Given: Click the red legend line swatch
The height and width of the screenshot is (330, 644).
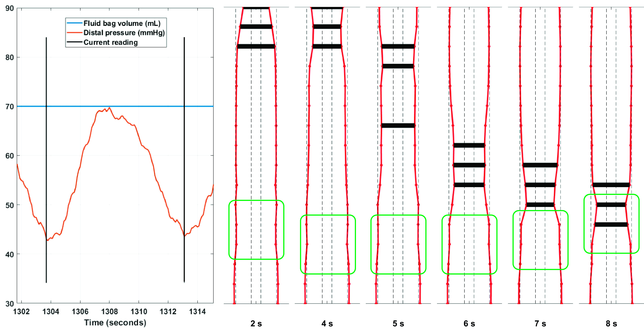Looking at the screenshot, I should [x=74, y=33].
